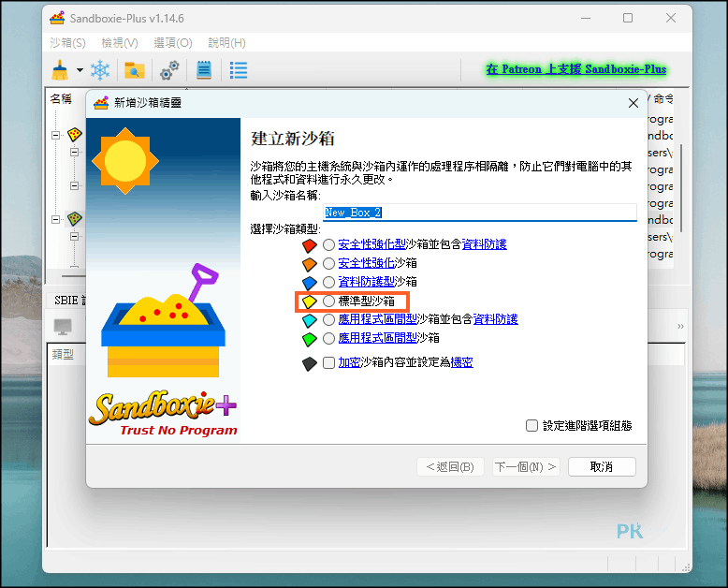Screen dimensions: 728x588
Task: Open 應用程式區間型 link in cyan row
Action: (377, 319)
